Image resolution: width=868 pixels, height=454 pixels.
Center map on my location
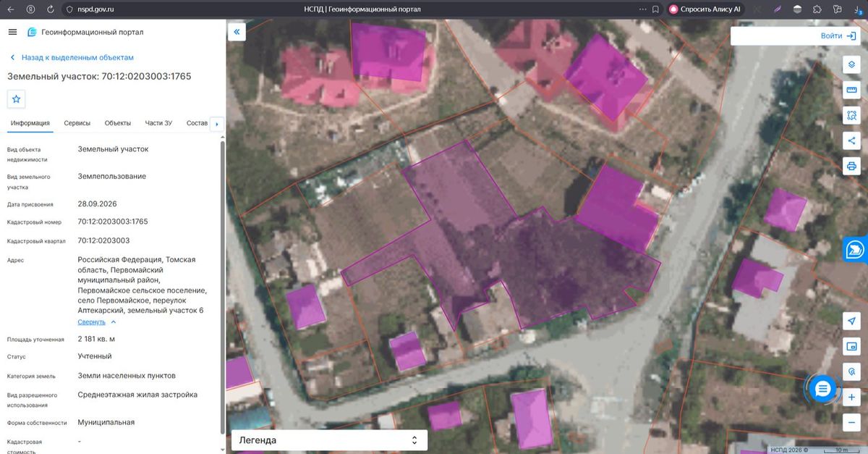point(851,321)
